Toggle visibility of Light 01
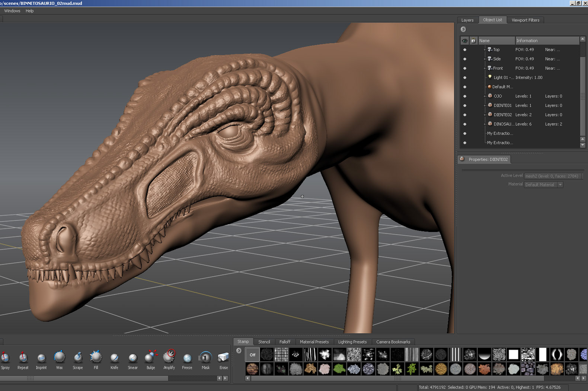Viewport: 588px width, 391px height. coord(464,78)
